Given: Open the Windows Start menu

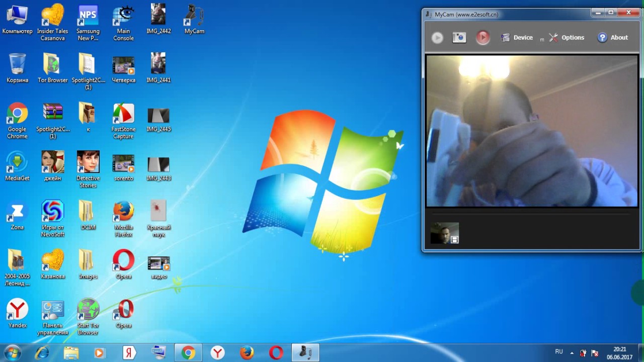Looking at the screenshot, I should 13,353.
